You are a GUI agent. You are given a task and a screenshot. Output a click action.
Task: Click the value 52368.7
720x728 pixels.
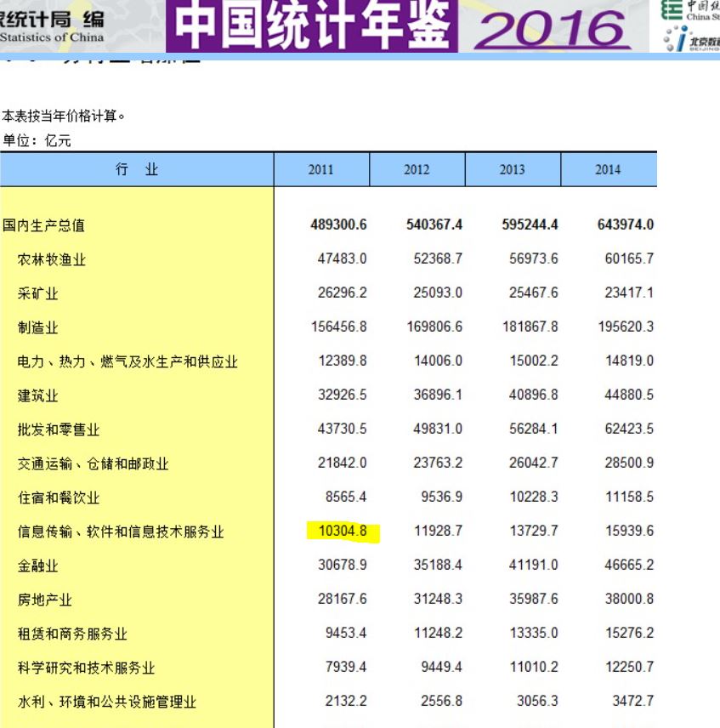(438, 259)
